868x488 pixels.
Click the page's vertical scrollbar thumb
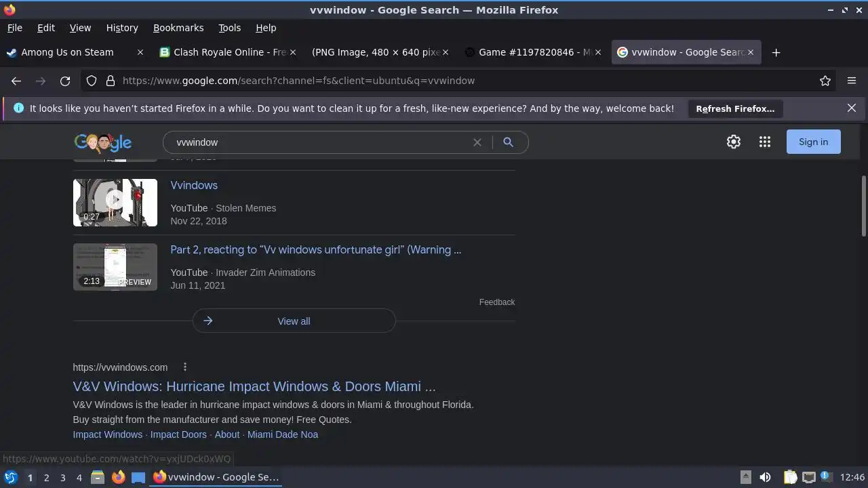coord(863,206)
